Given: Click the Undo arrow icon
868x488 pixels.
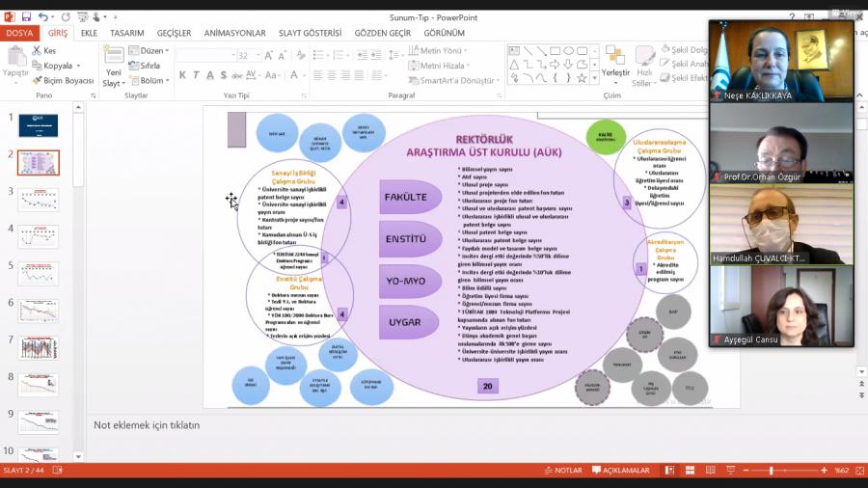Looking at the screenshot, I should coord(43,16).
